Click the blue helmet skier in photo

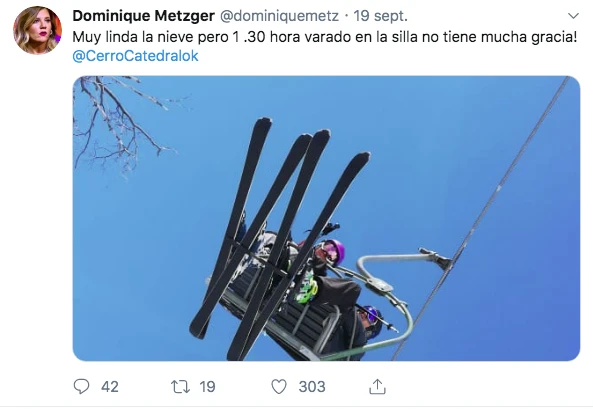[x=371, y=320]
